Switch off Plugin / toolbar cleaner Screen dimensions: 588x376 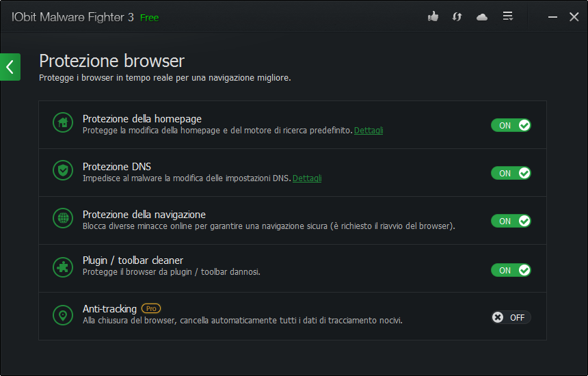pyautogui.click(x=511, y=270)
